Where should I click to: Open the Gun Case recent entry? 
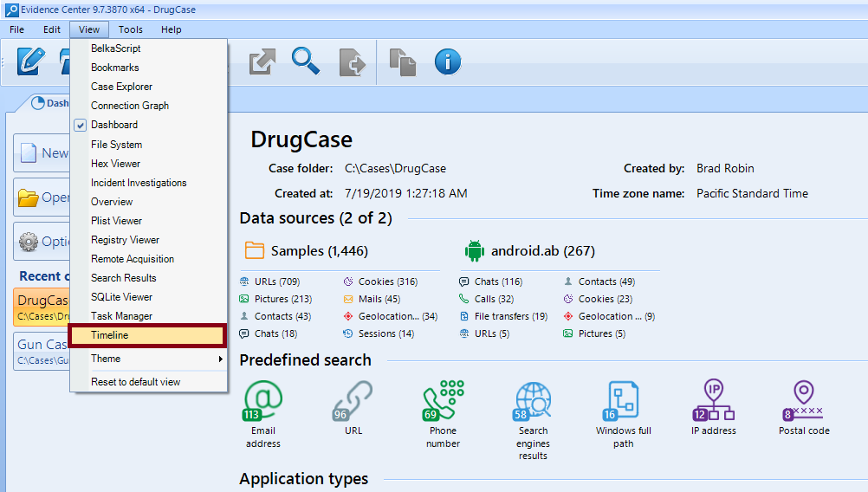[x=42, y=351]
